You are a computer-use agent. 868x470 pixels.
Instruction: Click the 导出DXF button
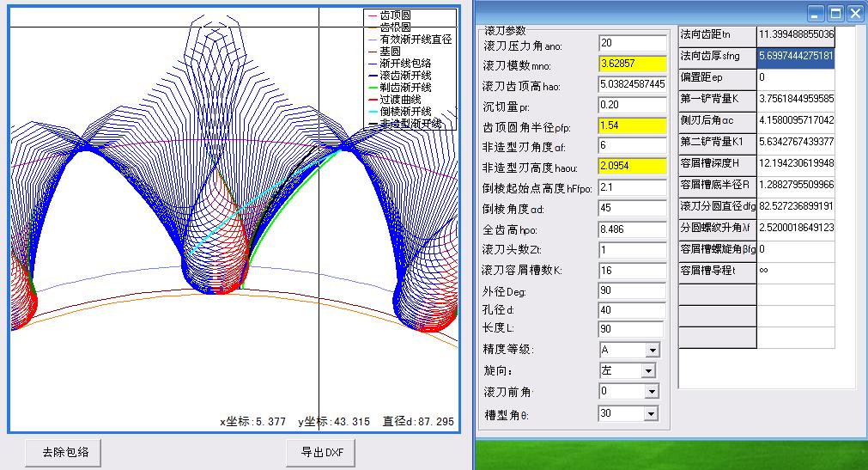point(320,452)
